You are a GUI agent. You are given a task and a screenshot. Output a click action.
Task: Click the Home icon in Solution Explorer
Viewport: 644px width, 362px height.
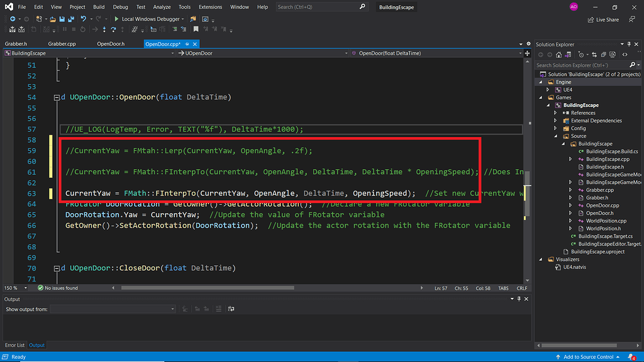click(x=558, y=54)
